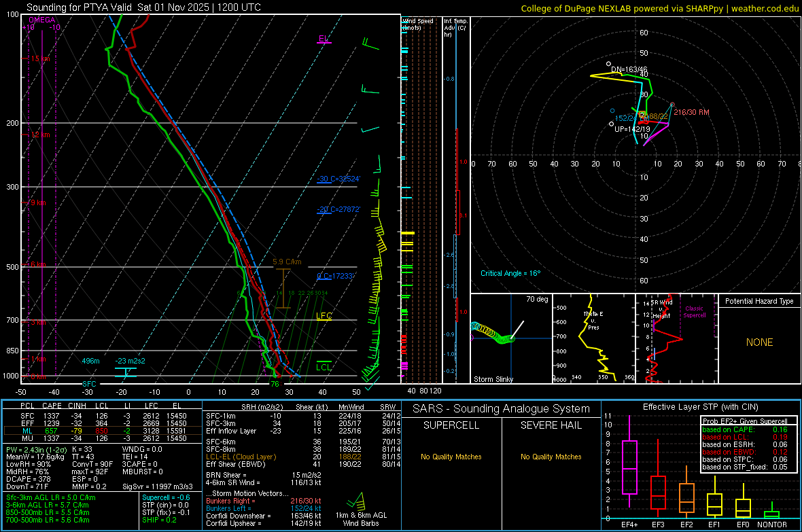This screenshot has width=802, height=532.
Task: Select the 'based on ESRH: 0.06' line
Action: click(745, 444)
